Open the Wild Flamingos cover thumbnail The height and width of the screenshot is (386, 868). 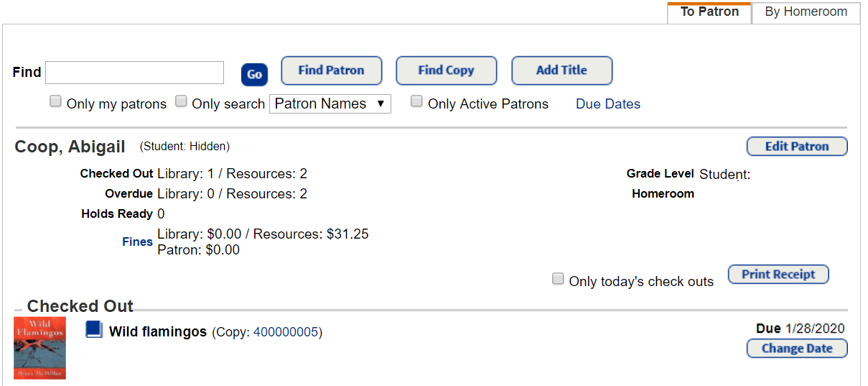(x=40, y=348)
